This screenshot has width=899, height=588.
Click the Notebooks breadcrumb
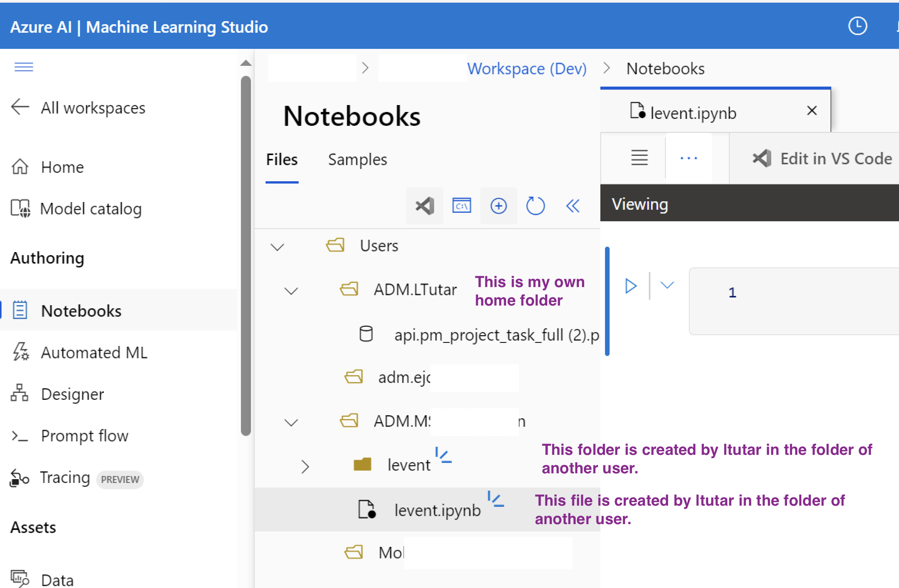pyautogui.click(x=665, y=68)
